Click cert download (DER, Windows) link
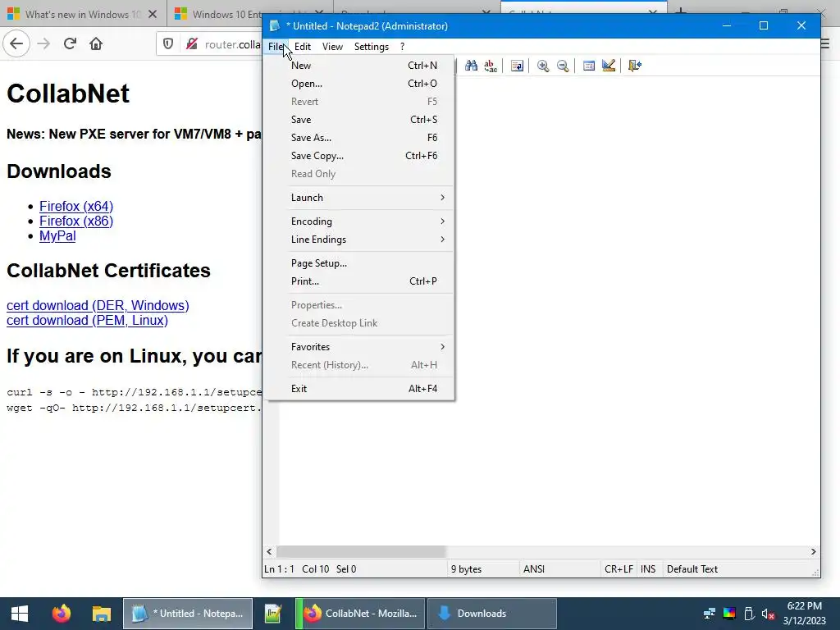Viewport: 840px width, 630px height. 98,305
